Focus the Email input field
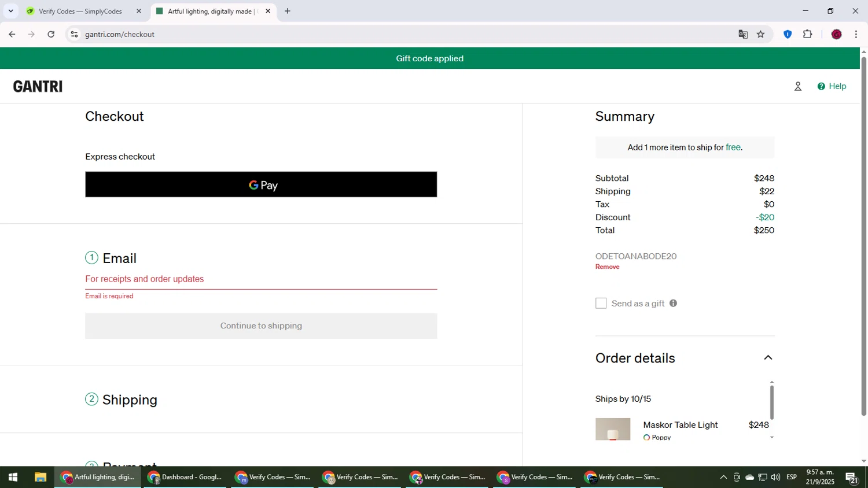The height and width of the screenshot is (488, 868). [261, 279]
